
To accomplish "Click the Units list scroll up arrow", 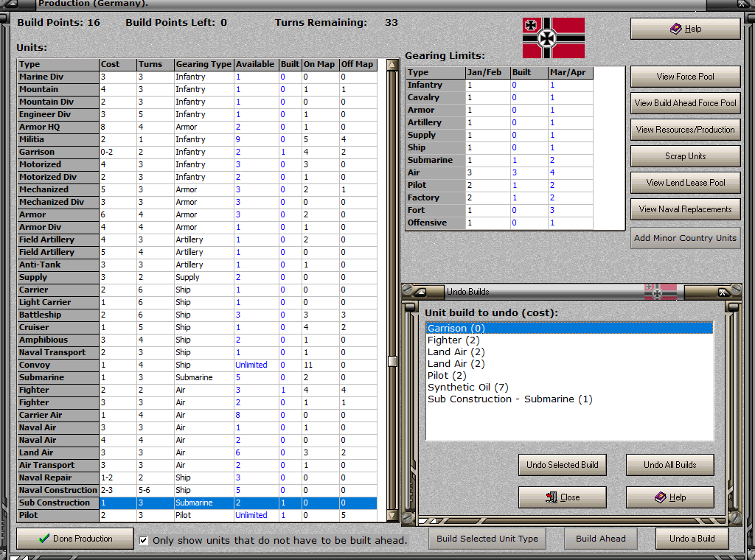I will (392, 64).
